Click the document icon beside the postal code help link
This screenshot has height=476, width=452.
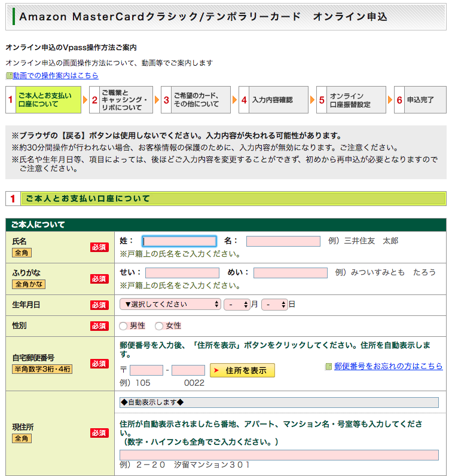[x=328, y=367]
